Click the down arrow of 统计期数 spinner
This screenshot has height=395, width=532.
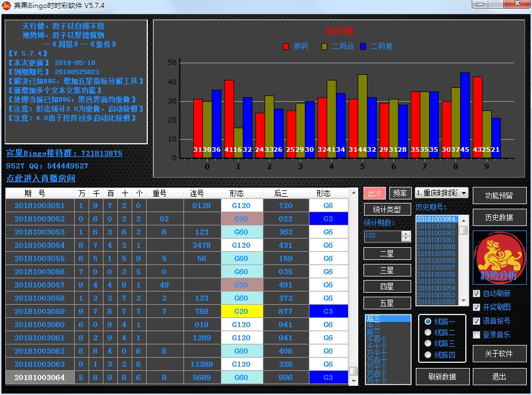(x=405, y=239)
